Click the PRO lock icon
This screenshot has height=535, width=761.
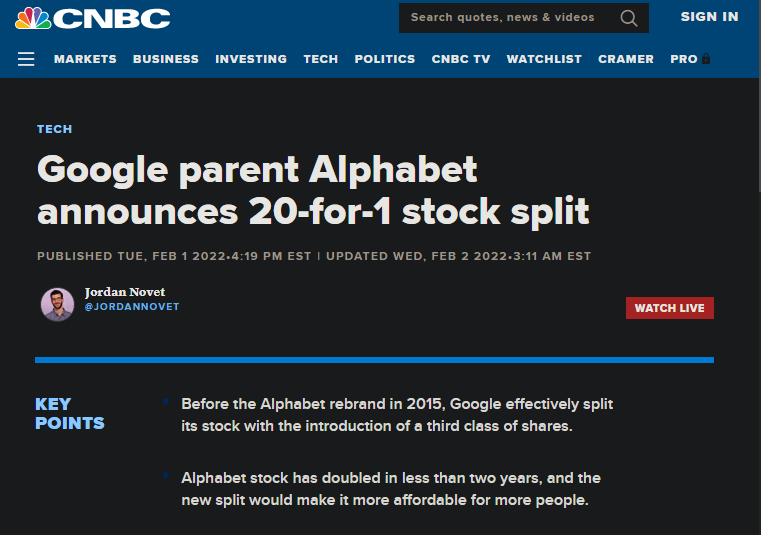tap(706, 59)
